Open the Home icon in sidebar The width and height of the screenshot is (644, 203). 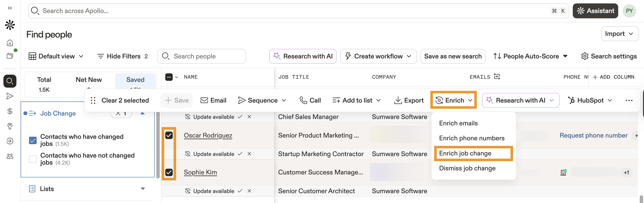10,43
